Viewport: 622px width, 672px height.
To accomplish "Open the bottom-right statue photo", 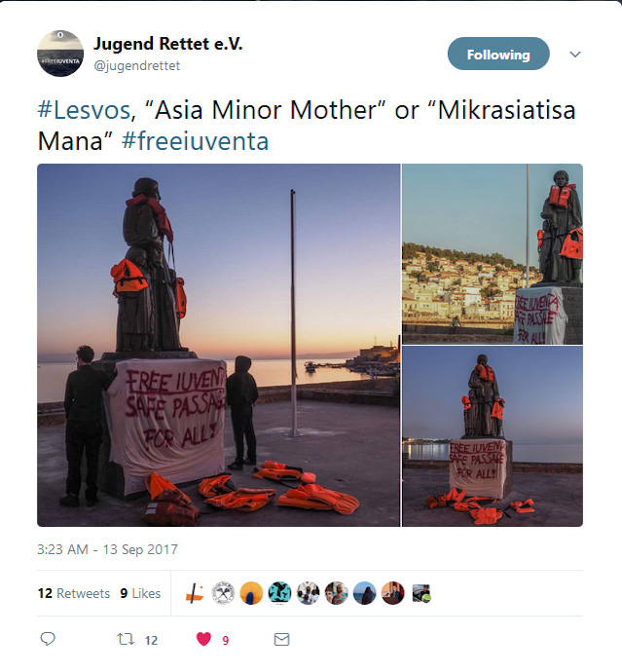I will point(493,436).
